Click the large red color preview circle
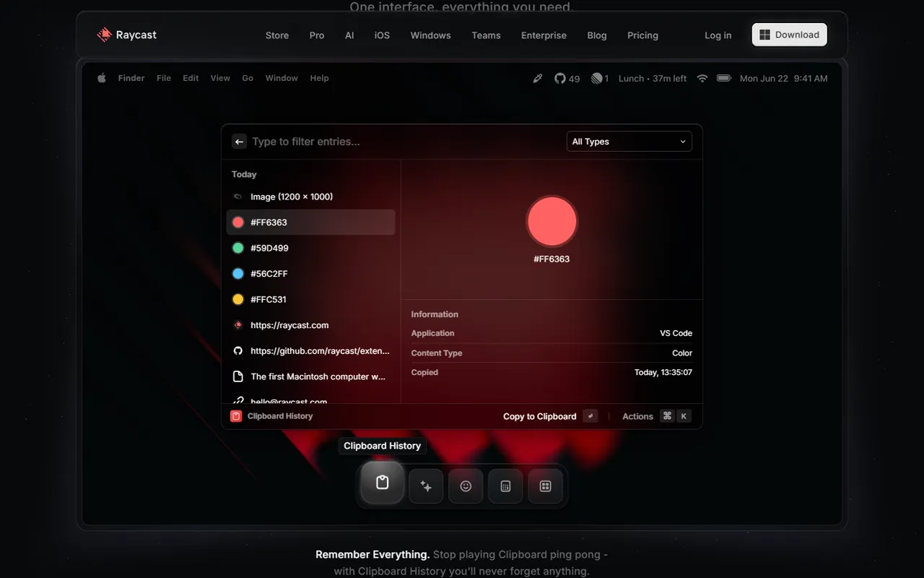 552,221
